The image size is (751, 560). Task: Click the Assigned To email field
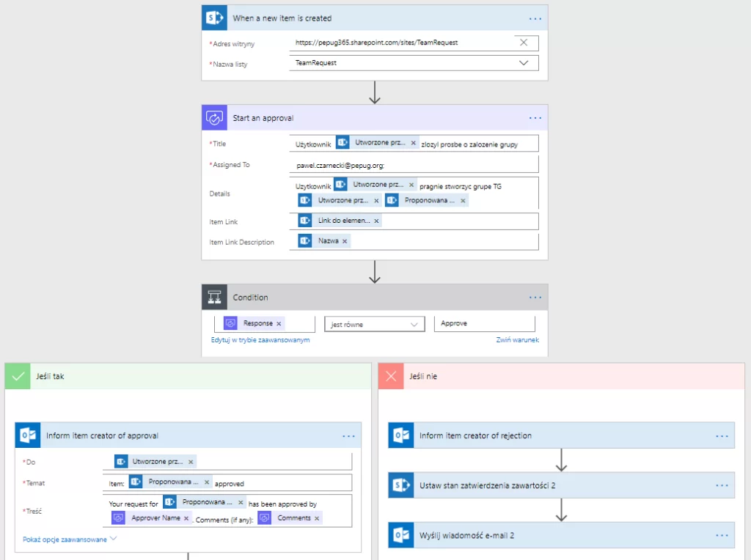point(414,165)
